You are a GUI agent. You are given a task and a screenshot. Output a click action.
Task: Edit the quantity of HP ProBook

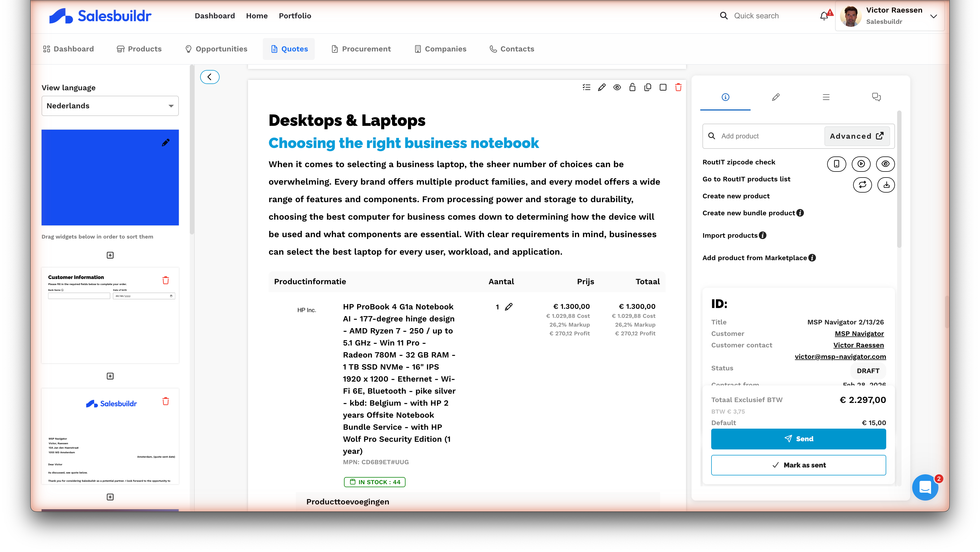click(509, 306)
